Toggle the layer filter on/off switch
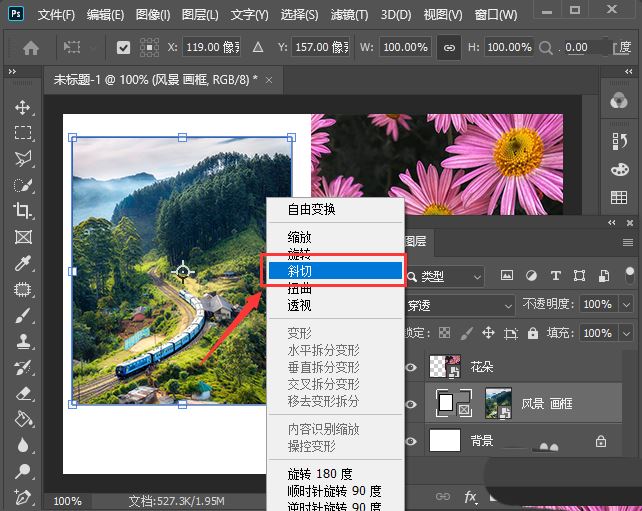This screenshot has height=511, width=642. pyautogui.click(x=630, y=275)
